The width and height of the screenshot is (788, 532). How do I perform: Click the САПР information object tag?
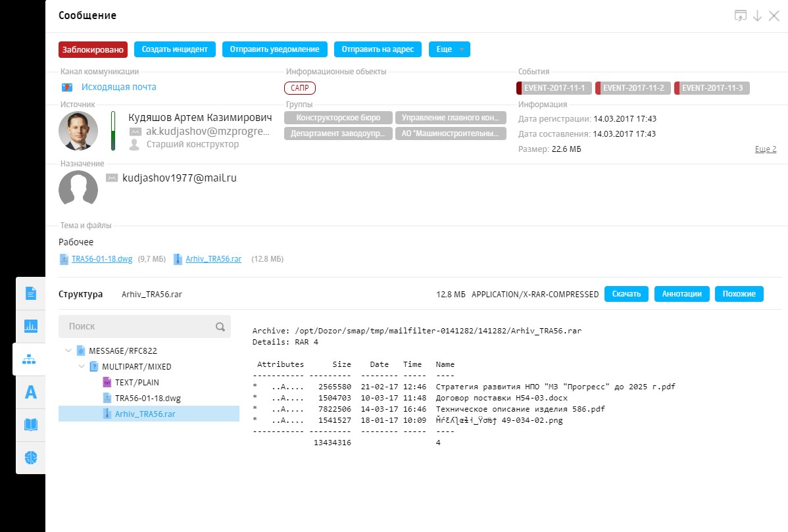click(x=300, y=88)
